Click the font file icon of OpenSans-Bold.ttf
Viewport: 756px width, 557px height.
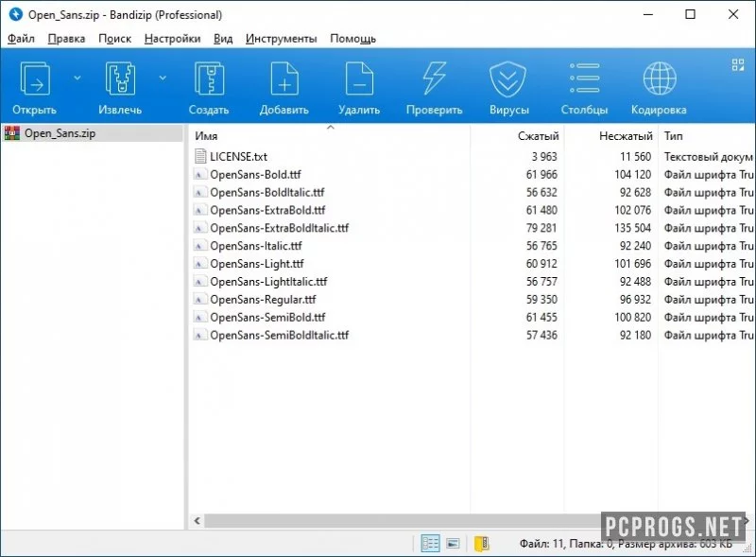tap(199, 175)
